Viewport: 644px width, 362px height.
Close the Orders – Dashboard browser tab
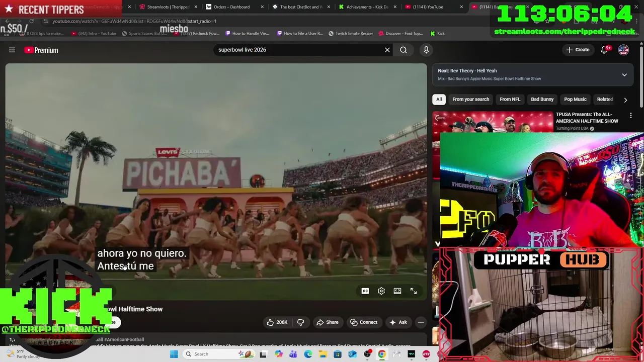point(262,7)
